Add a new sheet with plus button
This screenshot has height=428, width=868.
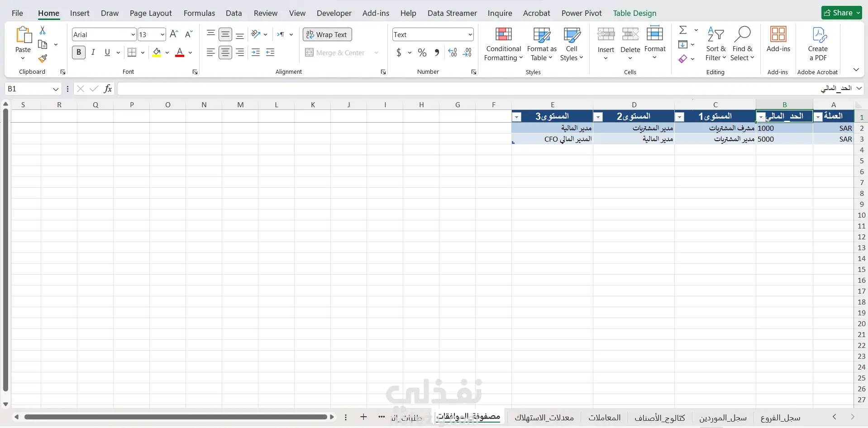(x=363, y=417)
